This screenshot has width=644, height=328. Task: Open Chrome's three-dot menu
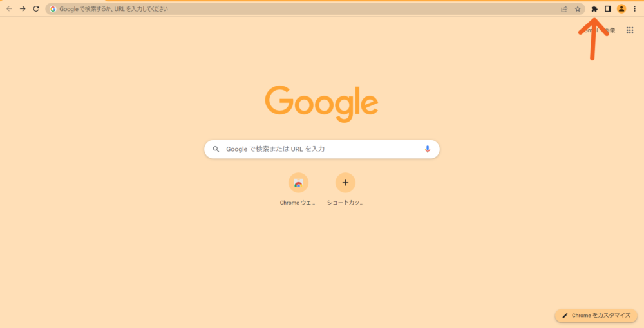pos(634,8)
